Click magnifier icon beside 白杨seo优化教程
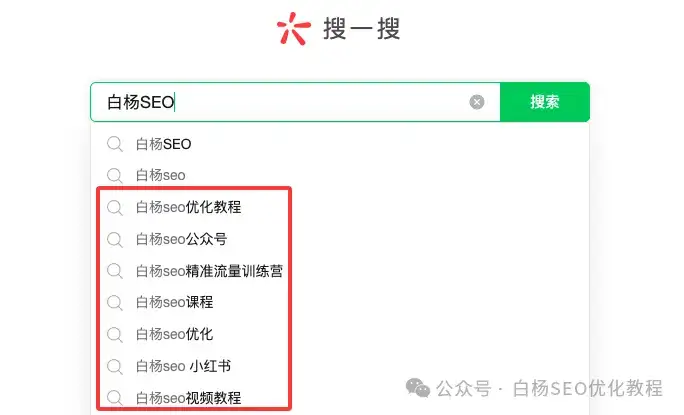Image resolution: width=684 pixels, height=415 pixels. pos(115,208)
